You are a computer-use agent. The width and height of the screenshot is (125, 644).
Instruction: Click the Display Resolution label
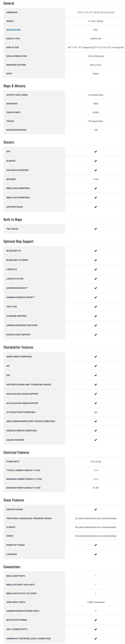click(16, 56)
